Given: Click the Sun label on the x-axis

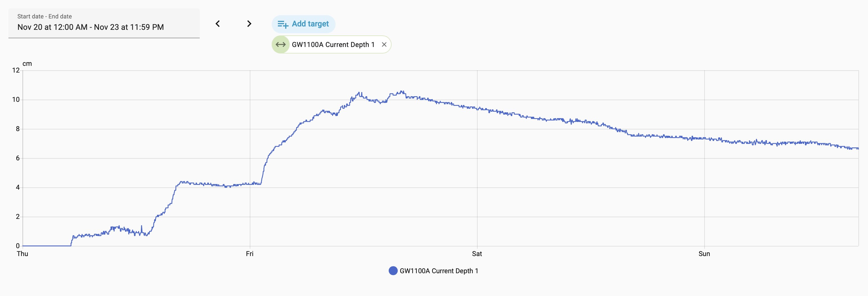Looking at the screenshot, I should point(704,254).
